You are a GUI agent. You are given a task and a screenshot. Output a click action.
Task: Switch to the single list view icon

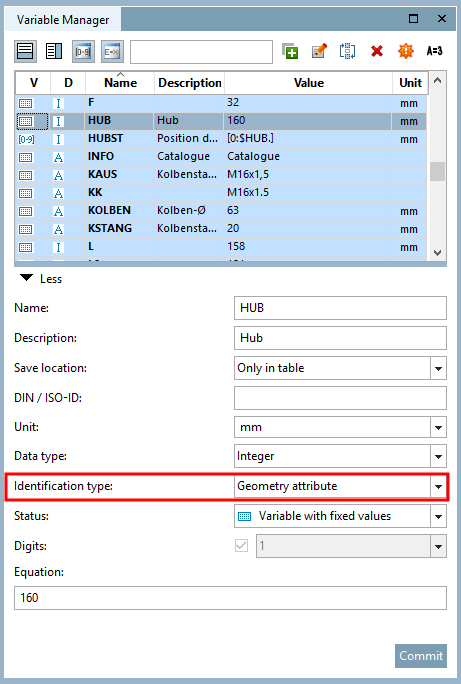pyautogui.click(x=25, y=51)
